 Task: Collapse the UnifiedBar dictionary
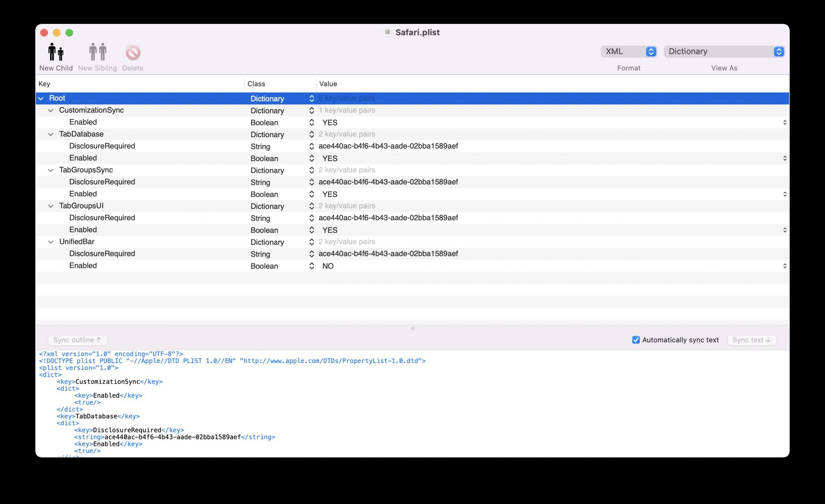pos(51,242)
